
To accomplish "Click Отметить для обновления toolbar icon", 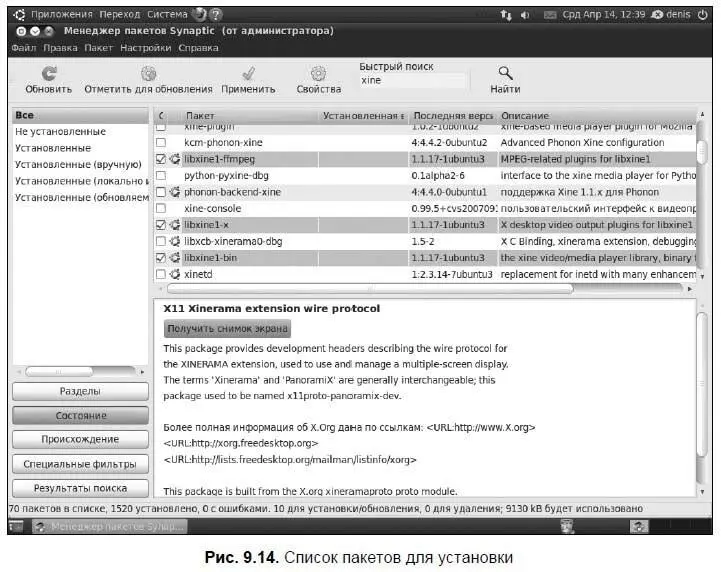I will coord(149,73).
